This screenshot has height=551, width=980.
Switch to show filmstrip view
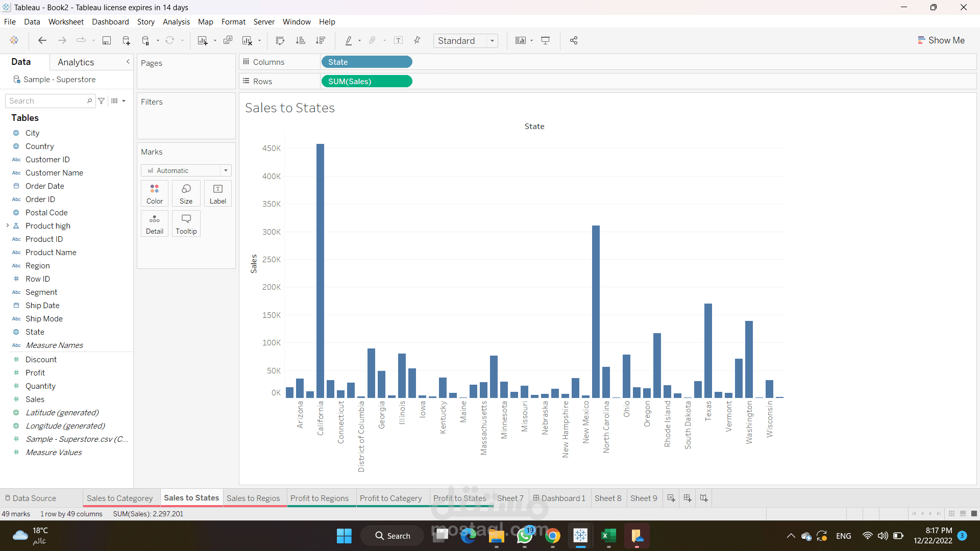(x=963, y=514)
